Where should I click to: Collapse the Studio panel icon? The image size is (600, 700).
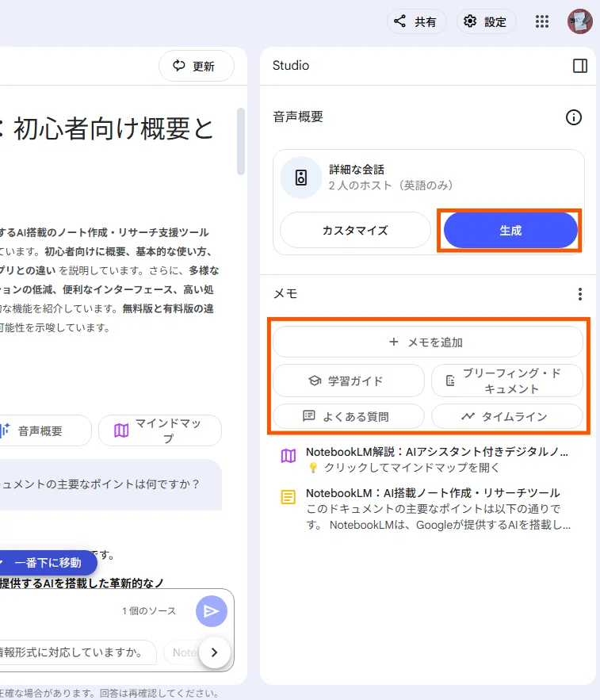tap(580, 66)
